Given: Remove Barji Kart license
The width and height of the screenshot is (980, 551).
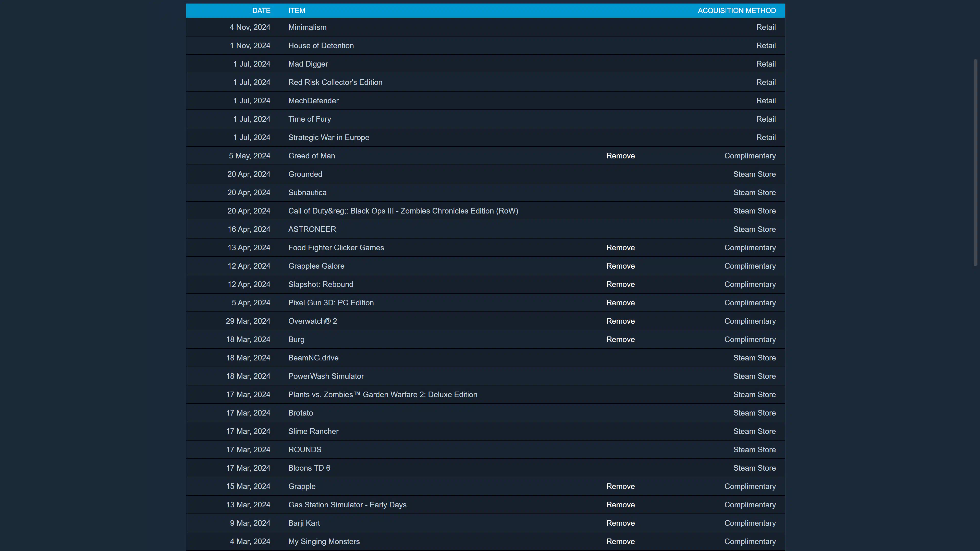Looking at the screenshot, I should [x=620, y=523].
